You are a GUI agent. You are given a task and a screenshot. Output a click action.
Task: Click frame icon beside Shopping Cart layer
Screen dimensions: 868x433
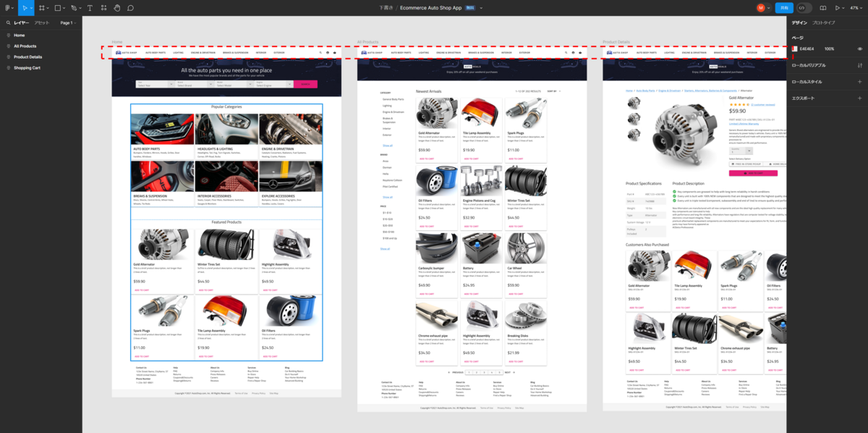(8, 68)
